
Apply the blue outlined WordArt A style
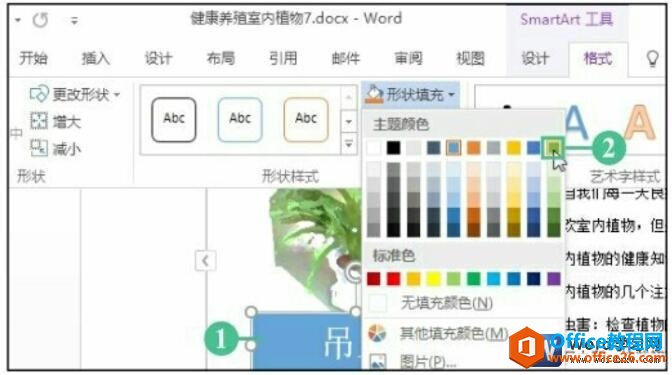[576, 122]
